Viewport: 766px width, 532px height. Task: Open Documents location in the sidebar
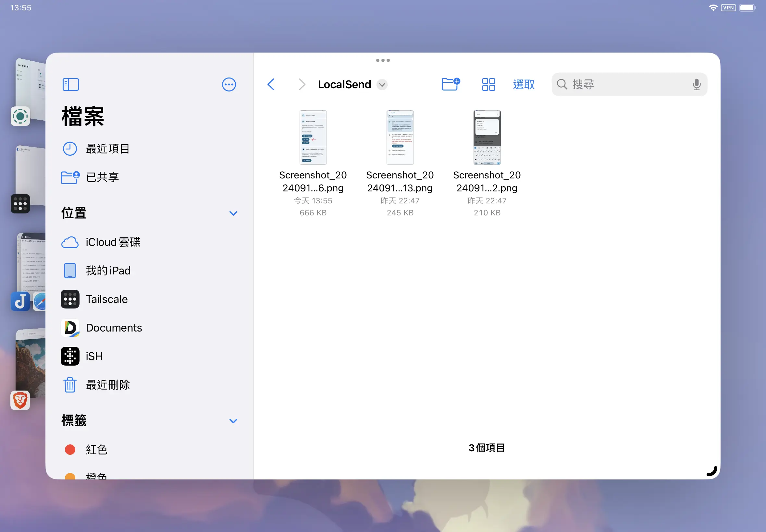(x=114, y=328)
